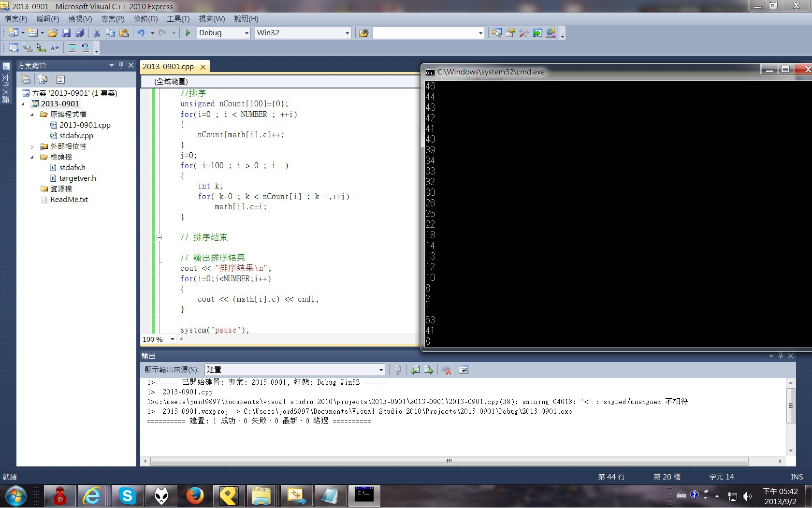Toggle word wrap in the output panel
Viewport: 812px width, 508px height.
click(463, 370)
